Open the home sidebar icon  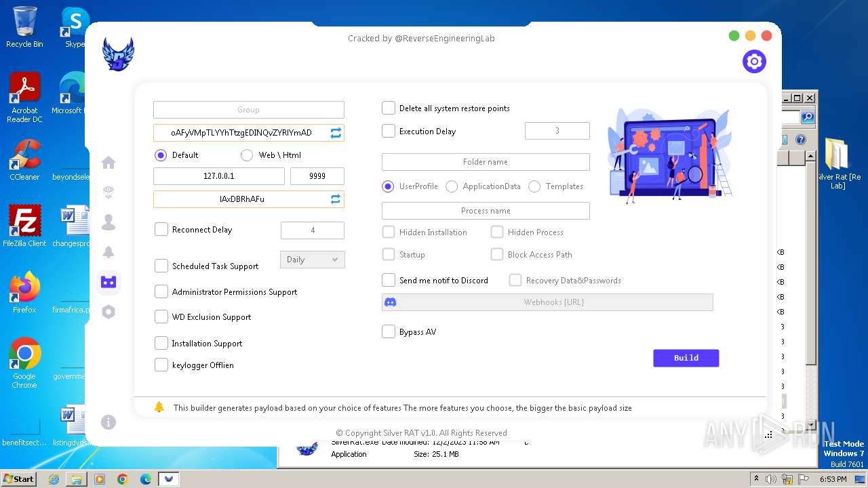108,163
